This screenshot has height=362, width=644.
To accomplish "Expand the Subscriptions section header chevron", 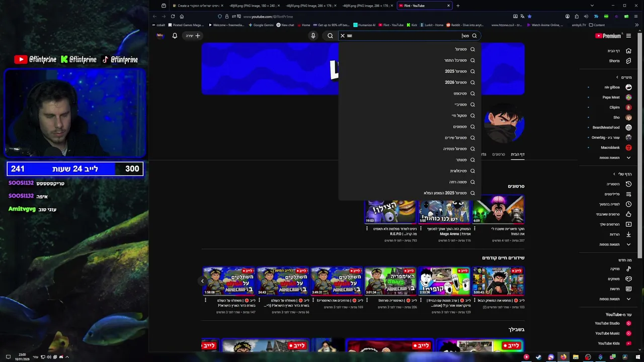I will pos(617,77).
